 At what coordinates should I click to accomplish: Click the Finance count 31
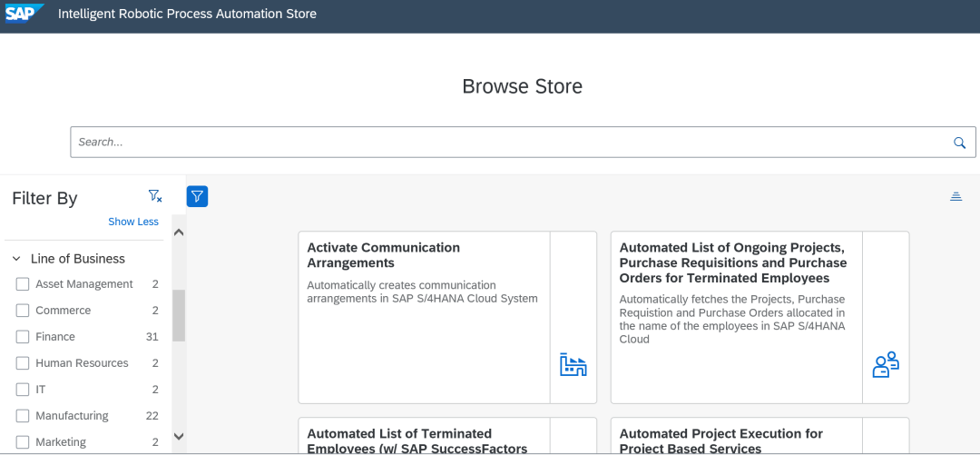tap(152, 337)
